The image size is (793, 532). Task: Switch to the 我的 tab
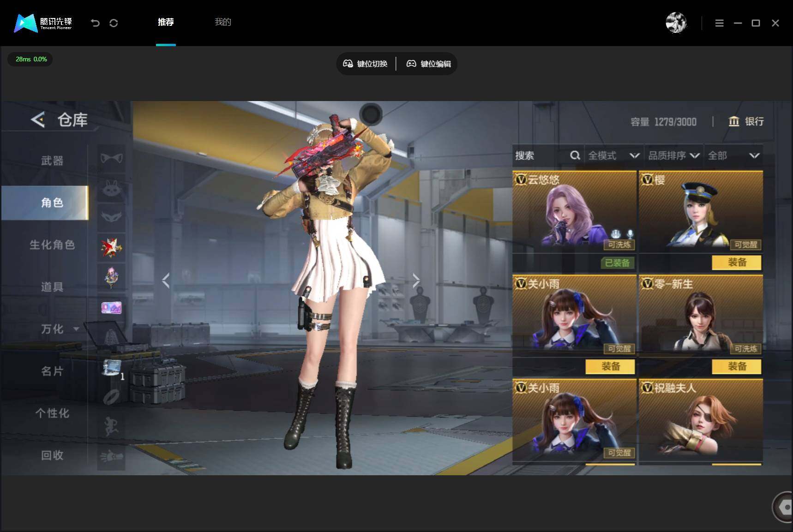[x=222, y=22]
